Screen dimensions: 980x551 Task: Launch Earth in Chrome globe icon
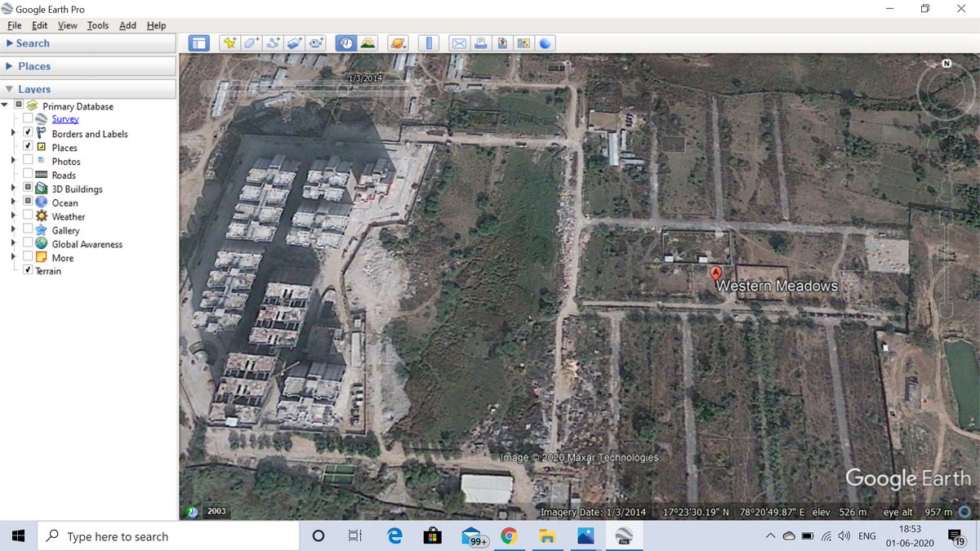coord(546,43)
